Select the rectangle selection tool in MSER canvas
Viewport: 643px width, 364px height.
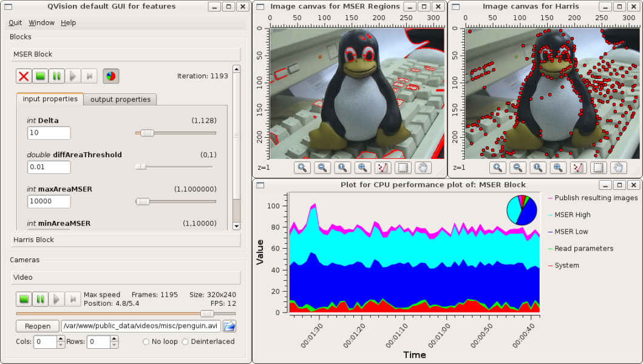402,168
